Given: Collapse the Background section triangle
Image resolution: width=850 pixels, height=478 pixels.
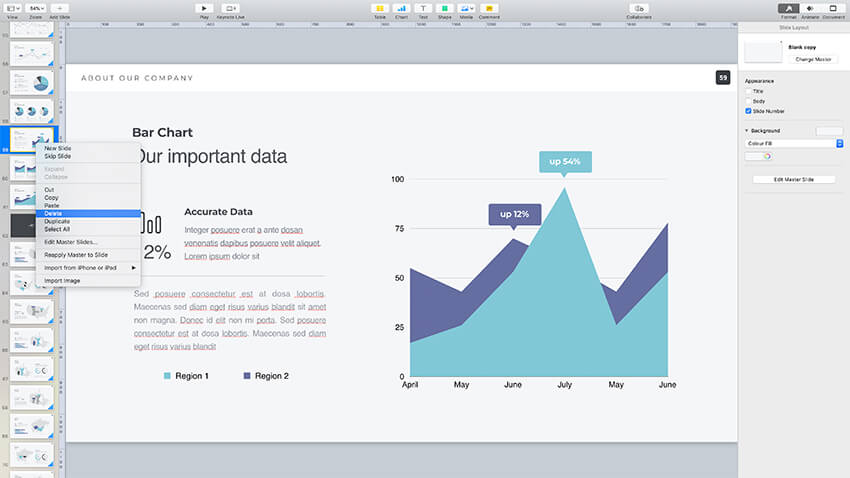Looking at the screenshot, I should pyautogui.click(x=746, y=130).
